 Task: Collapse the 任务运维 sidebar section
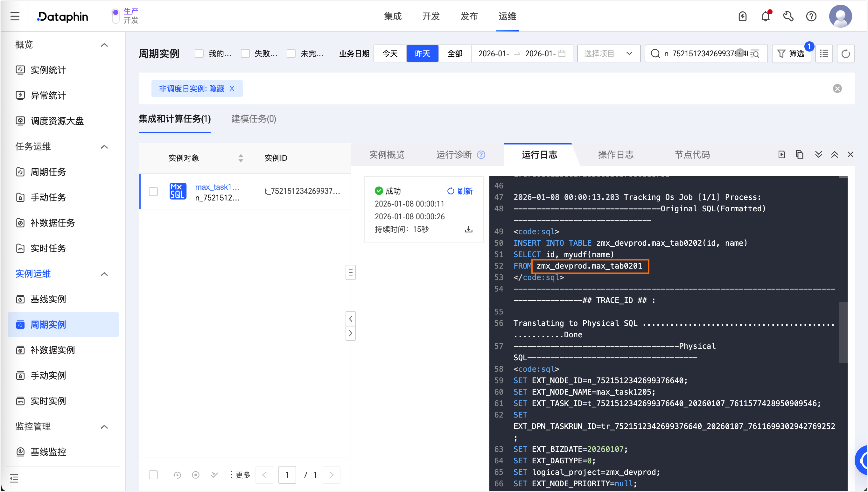tap(104, 147)
